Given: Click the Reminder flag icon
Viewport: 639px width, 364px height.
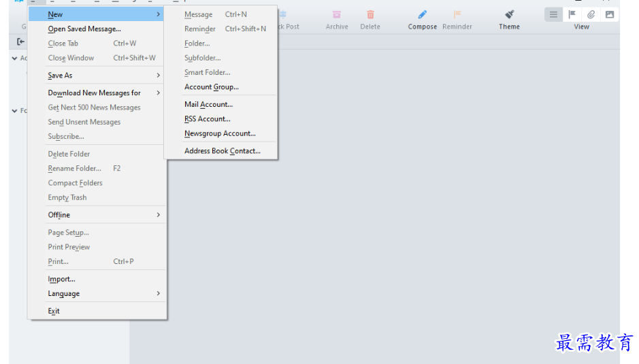Looking at the screenshot, I should point(457,15).
